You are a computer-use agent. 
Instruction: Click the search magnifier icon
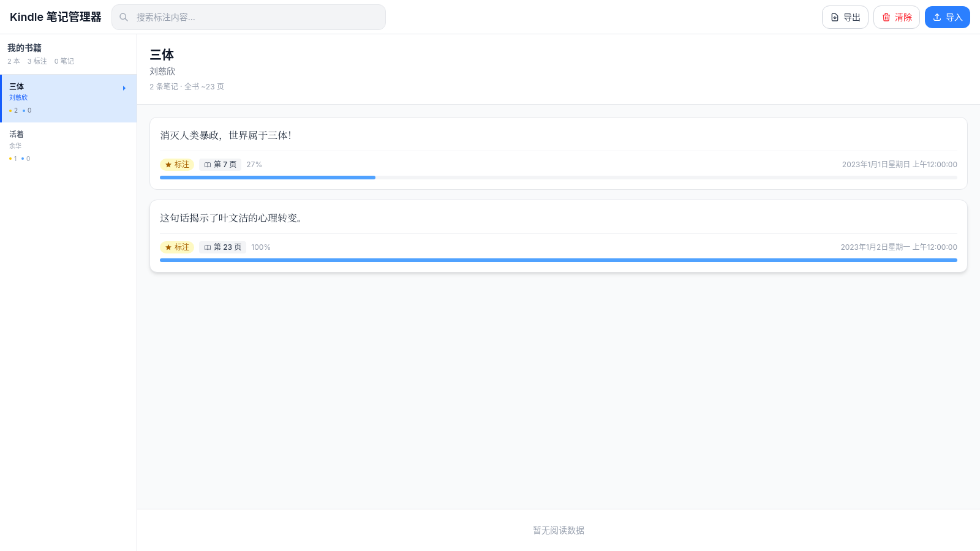click(124, 17)
